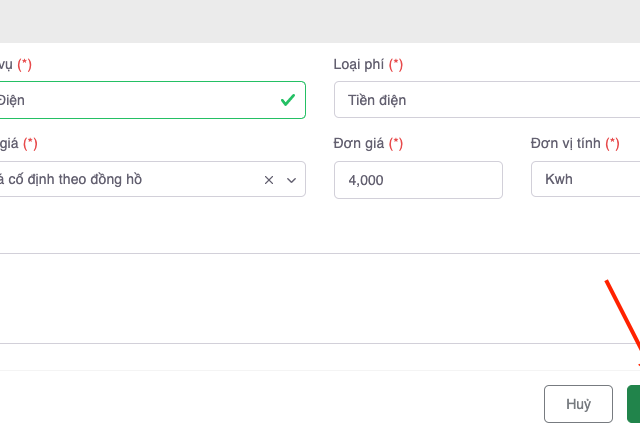Click the red asterisk beside Loại phí
This screenshot has height=437, width=640.
(396, 65)
